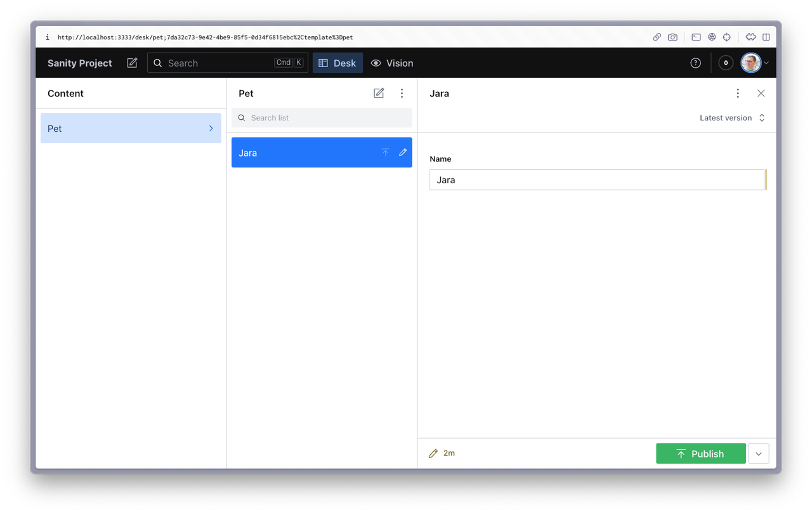Click the globe icon in browser toolbar
This screenshot has height=514, width=812.
712,37
